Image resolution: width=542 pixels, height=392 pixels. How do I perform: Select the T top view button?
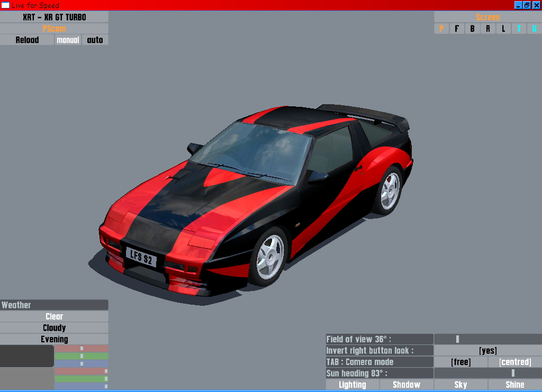[519, 29]
